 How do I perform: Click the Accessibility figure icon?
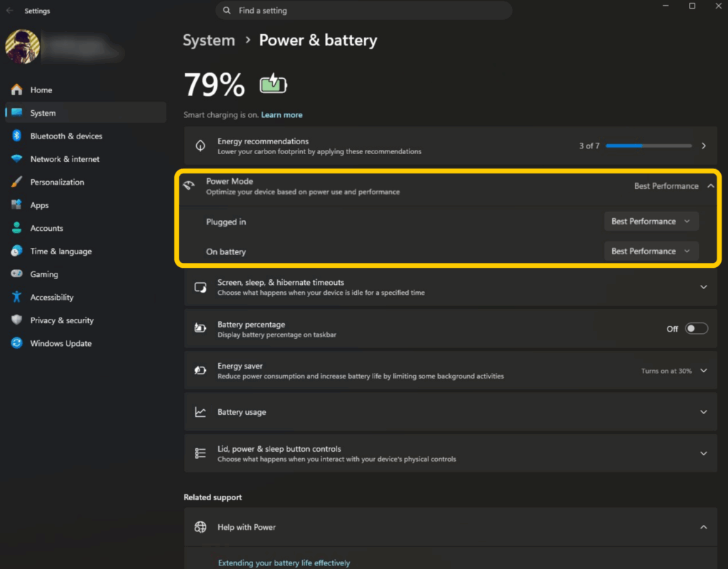point(17,297)
